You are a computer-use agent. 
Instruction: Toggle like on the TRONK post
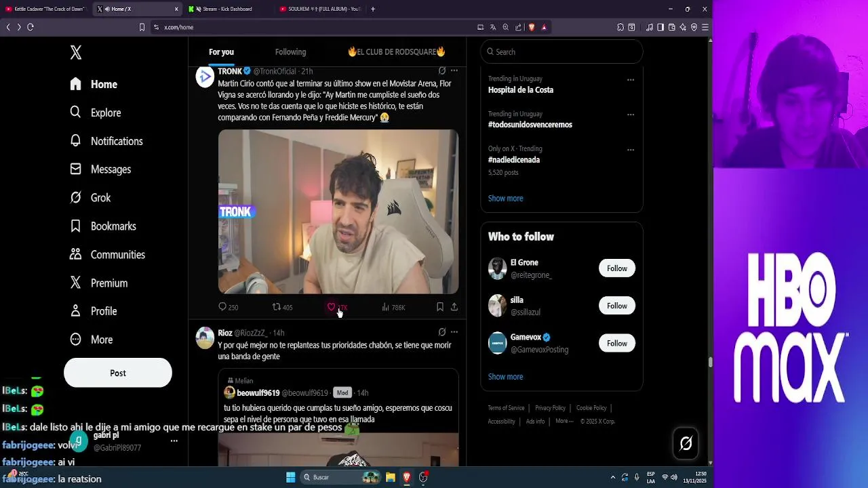coord(337,307)
